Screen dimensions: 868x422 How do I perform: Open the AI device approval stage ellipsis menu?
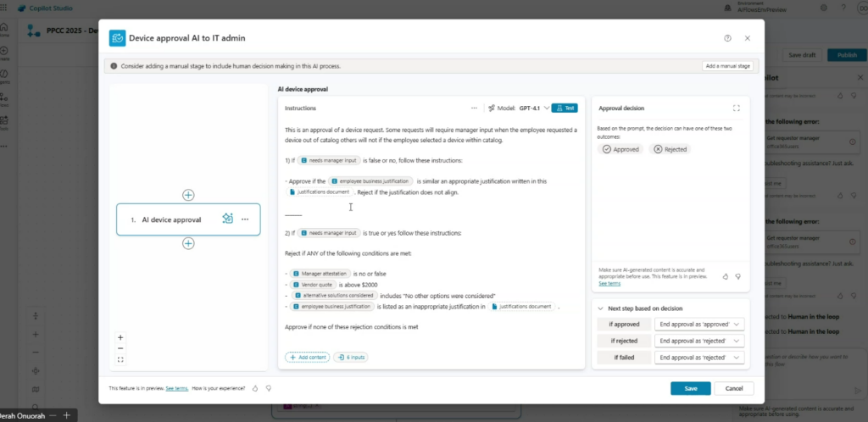coord(245,219)
